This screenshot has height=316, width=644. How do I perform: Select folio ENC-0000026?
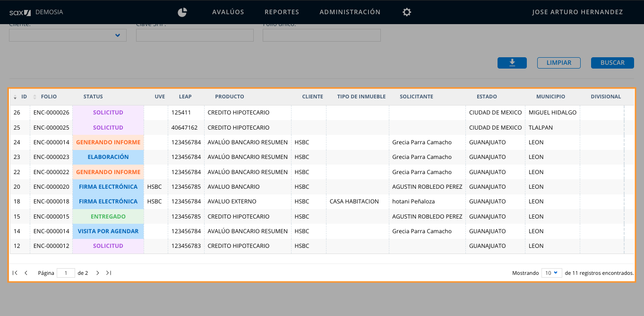click(x=52, y=113)
